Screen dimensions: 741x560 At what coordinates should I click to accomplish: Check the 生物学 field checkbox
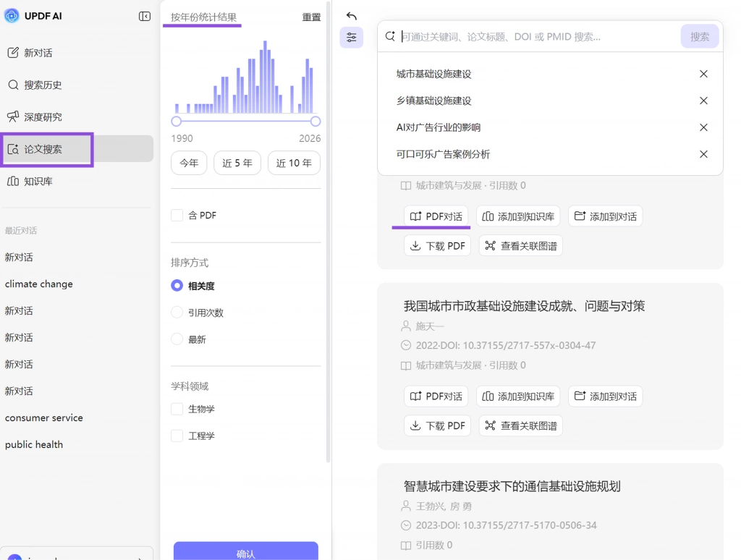[177, 409]
